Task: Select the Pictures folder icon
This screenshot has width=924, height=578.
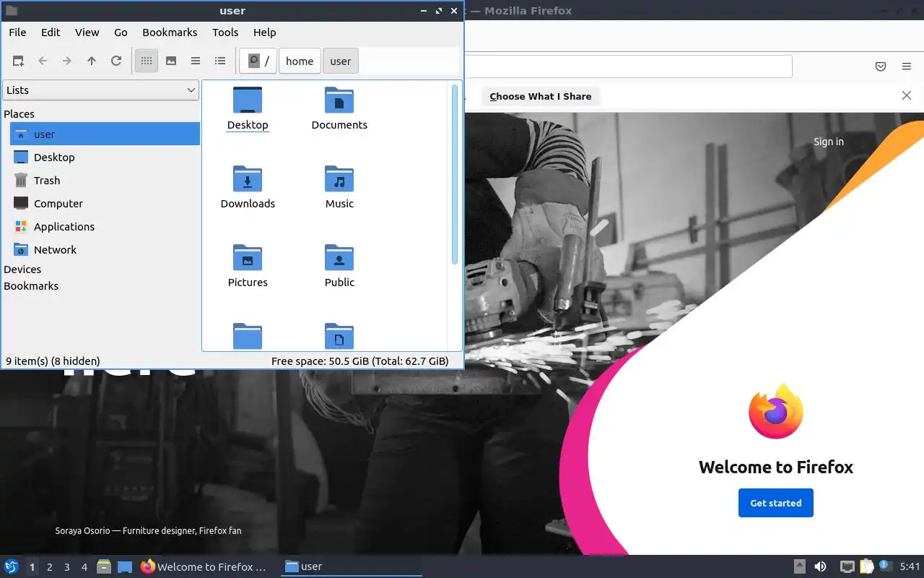Action: coord(248,266)
